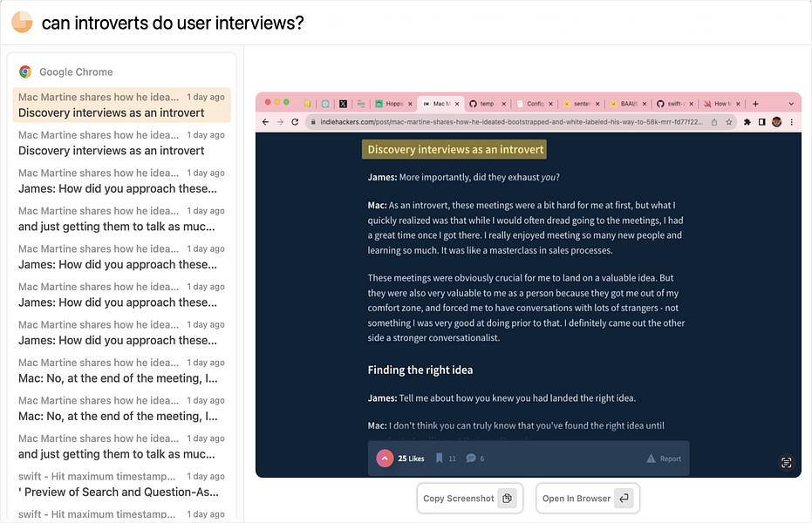
Task: Switch to the Hoppscotch browser tab
Action: [x=394, y=103]
